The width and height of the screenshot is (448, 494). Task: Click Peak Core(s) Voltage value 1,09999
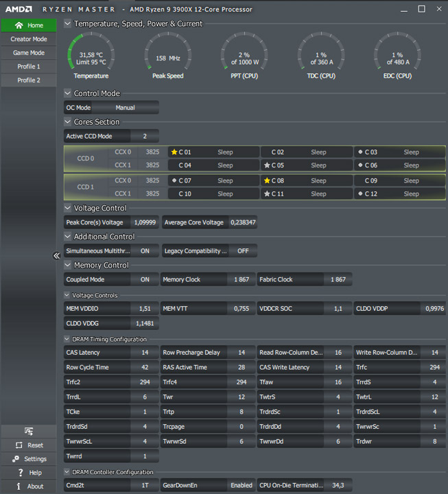click(x=145, y=222)
